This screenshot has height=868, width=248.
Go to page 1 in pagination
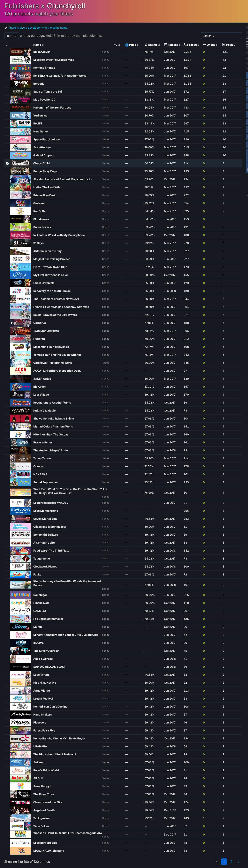click(224, 862)
